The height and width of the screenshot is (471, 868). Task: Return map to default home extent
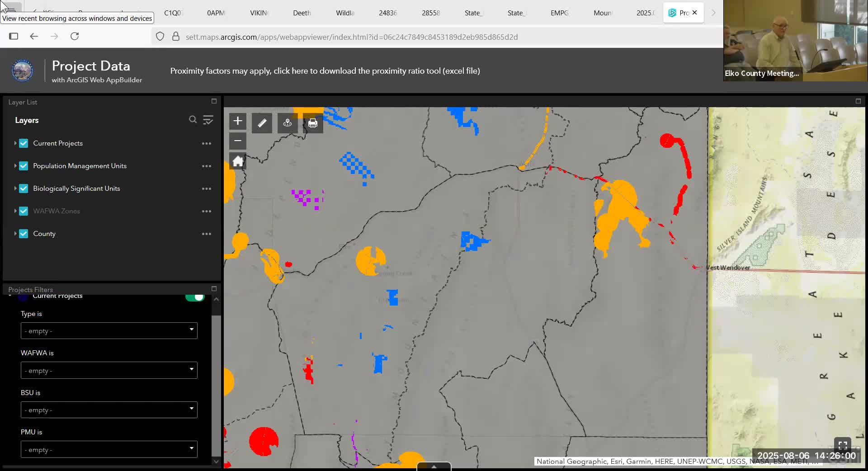[238, 161]
